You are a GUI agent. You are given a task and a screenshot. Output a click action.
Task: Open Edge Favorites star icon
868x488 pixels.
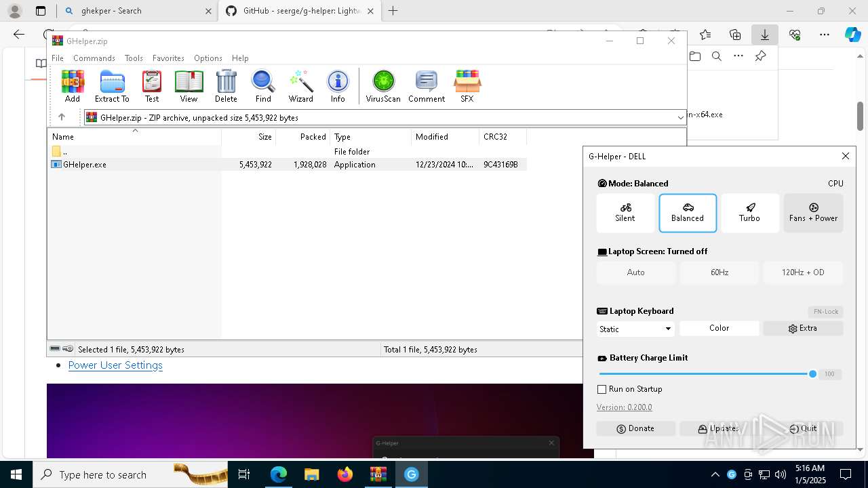(705, 35)
